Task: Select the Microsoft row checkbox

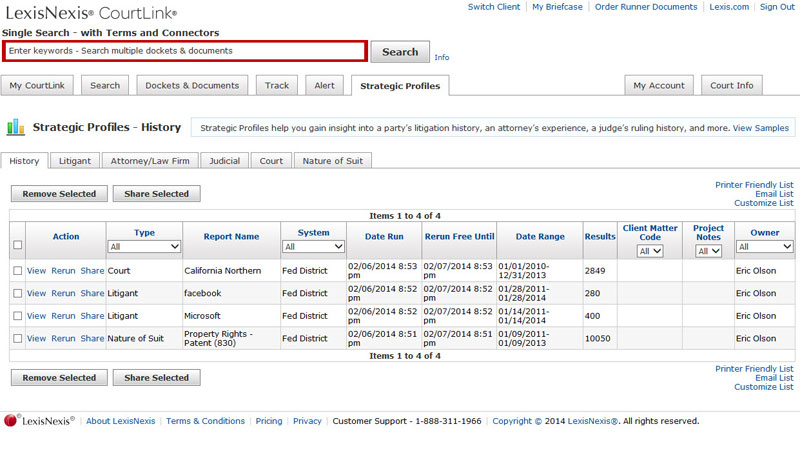Action: point(17,316)
